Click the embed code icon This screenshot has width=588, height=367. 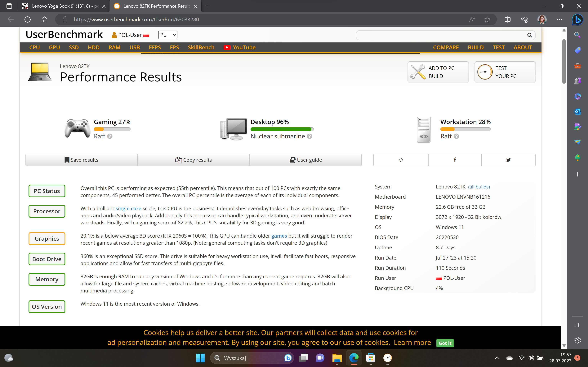pyautogui.click(x=401, y=160)
